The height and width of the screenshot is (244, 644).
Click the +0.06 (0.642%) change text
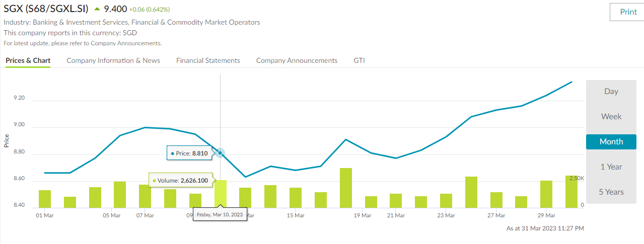click(150, 10)
